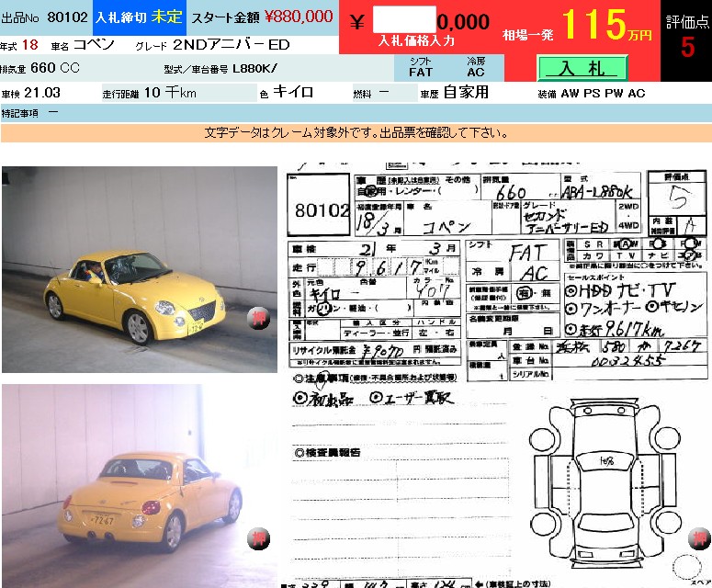Click the 特記事項 notes row
Screen dimensions: 712x588
pos(356,113)
